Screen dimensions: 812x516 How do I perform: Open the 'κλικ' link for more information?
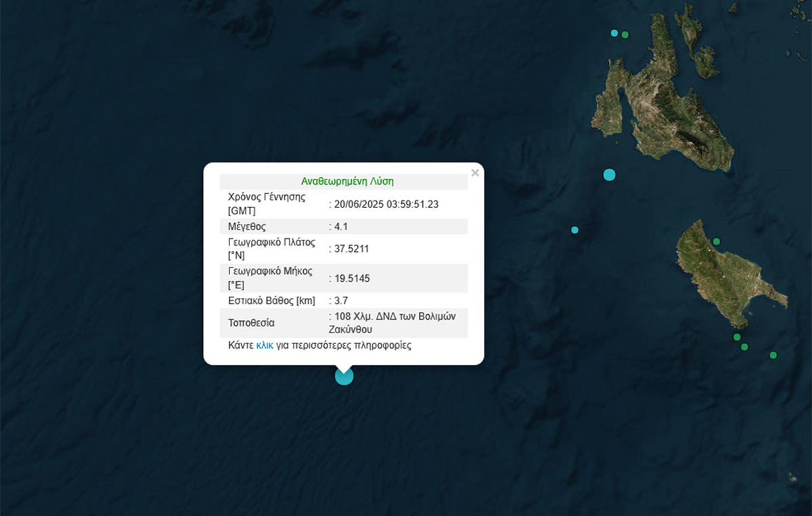coord(265,345)
